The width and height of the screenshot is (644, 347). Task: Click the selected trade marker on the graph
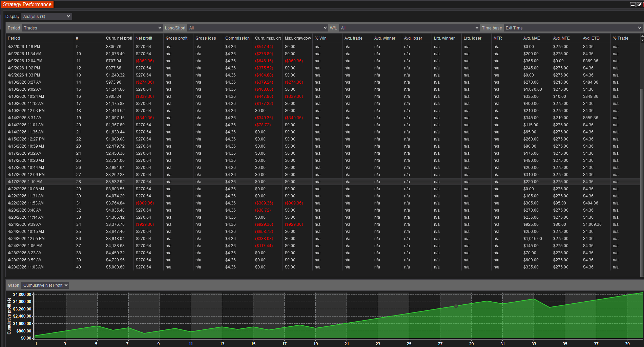456,306
